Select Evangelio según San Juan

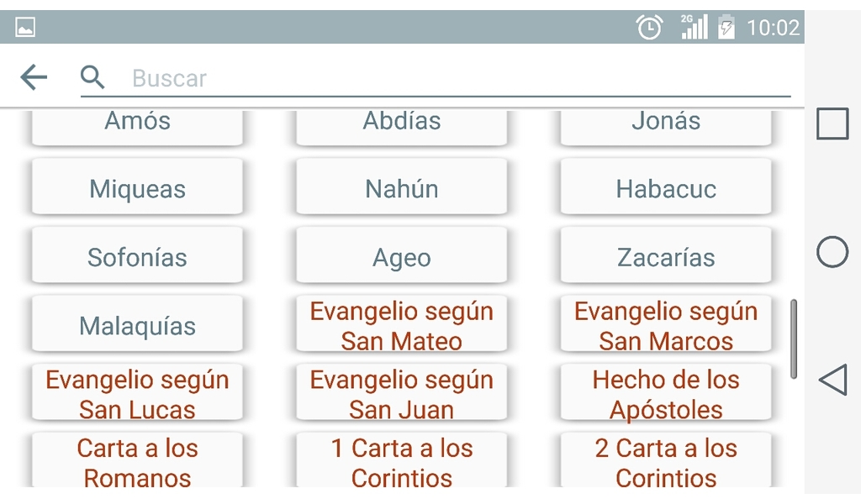pos(402,395)
